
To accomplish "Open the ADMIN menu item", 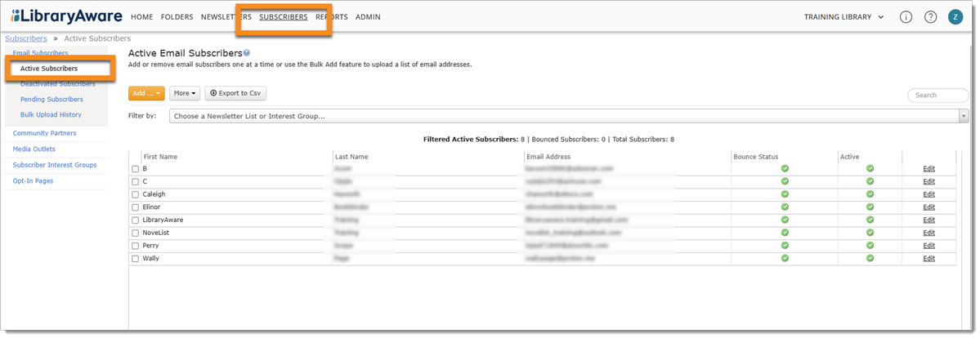I will pos(368,17).
